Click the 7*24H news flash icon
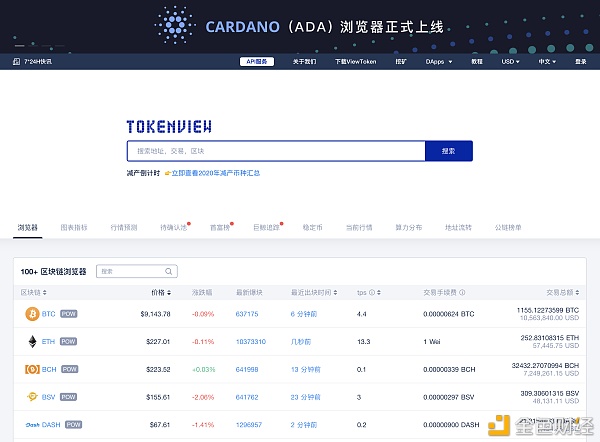This screenshot has width=600, height=442. [16, 62]
